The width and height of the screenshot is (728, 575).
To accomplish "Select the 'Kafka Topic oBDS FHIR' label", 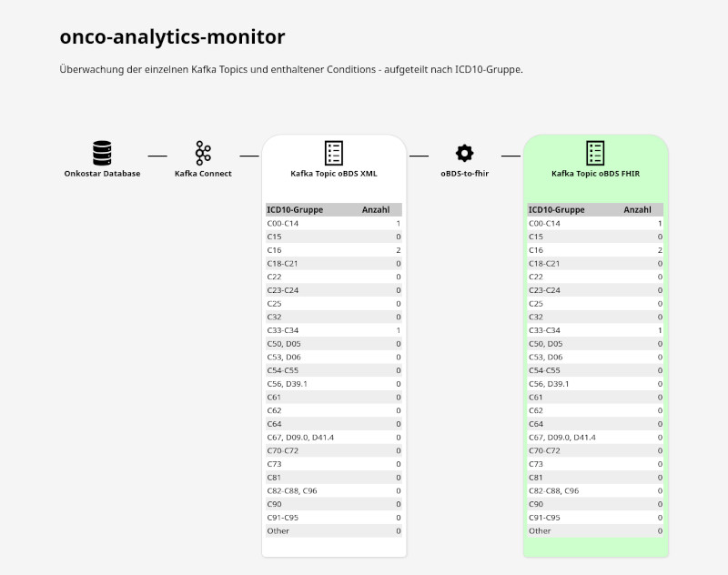I will 595,174.
